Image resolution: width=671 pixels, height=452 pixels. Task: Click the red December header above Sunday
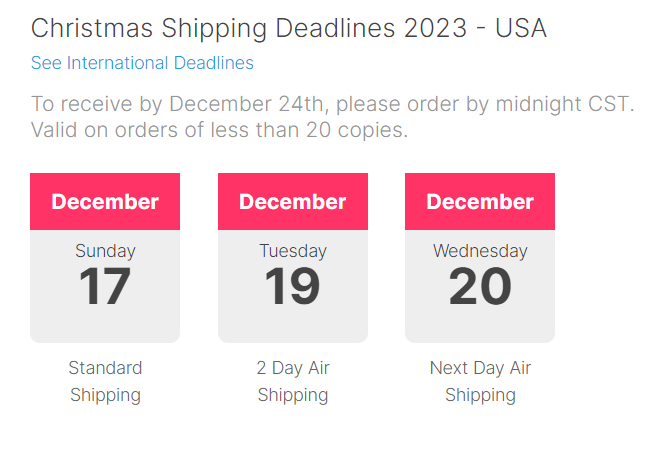pos(105,202)
